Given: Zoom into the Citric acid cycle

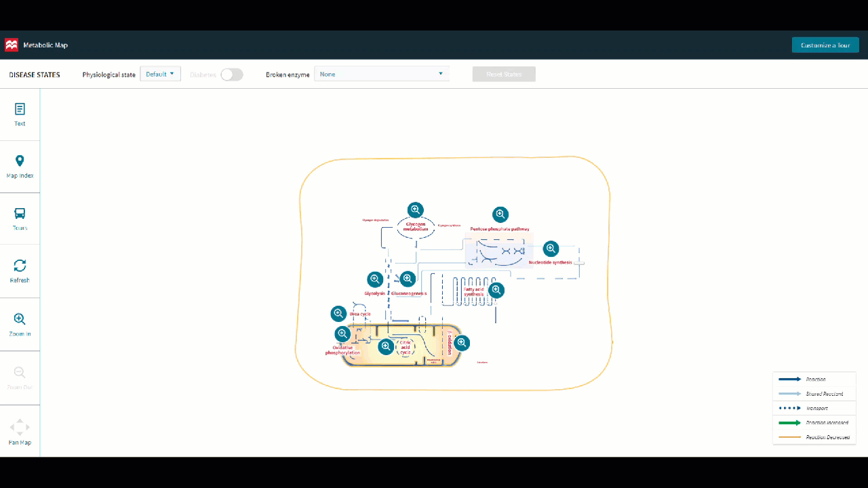Looking at the screenshot, I should [386, 346].
